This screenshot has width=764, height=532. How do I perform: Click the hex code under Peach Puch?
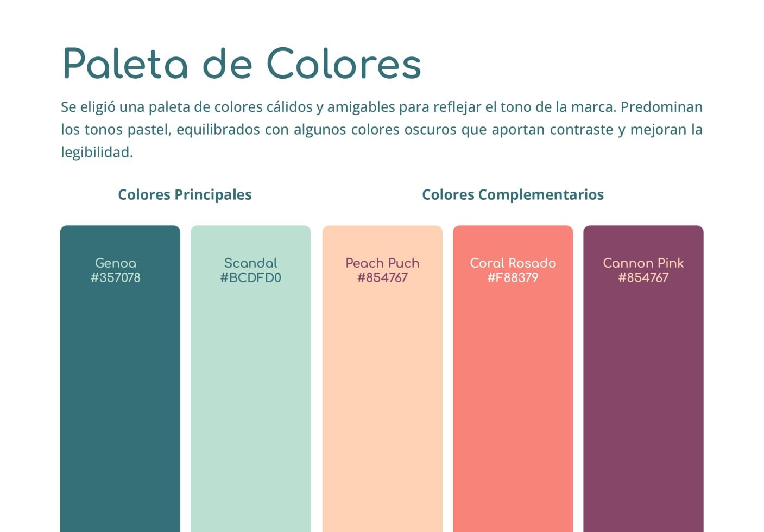[382, 277]
